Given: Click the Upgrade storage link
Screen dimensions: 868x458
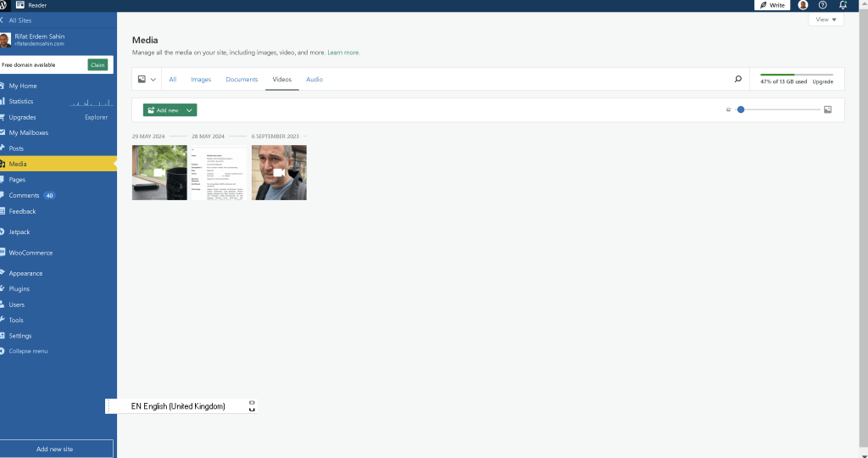Looking at the screenshot, I should pos(822,81).
